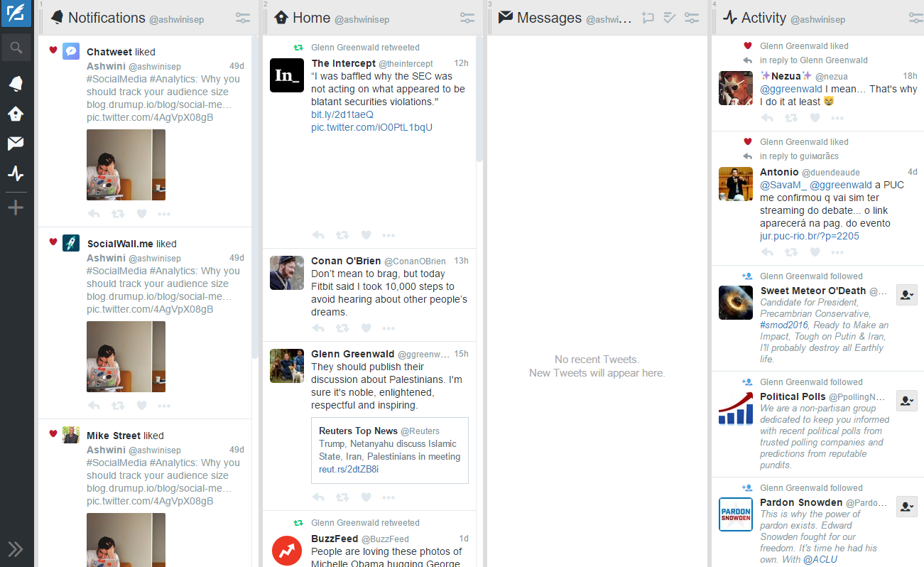The image size is (924, 567).
Task: Open follow menu for Pardon Snowden
Action: tap(907, 507)
